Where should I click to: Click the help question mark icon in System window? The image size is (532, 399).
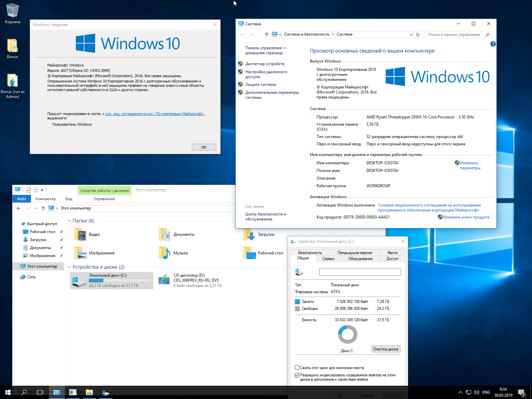(x=493, y=44)
